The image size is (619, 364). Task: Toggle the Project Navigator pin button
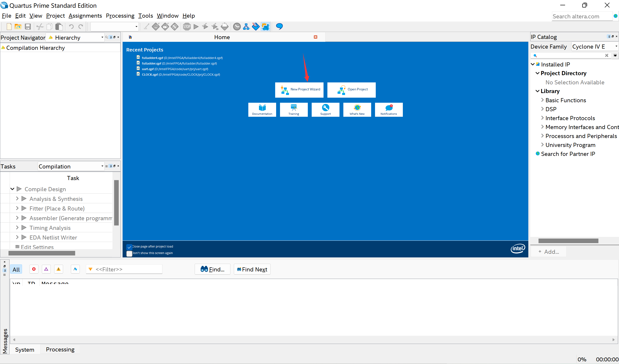point(111,37)
